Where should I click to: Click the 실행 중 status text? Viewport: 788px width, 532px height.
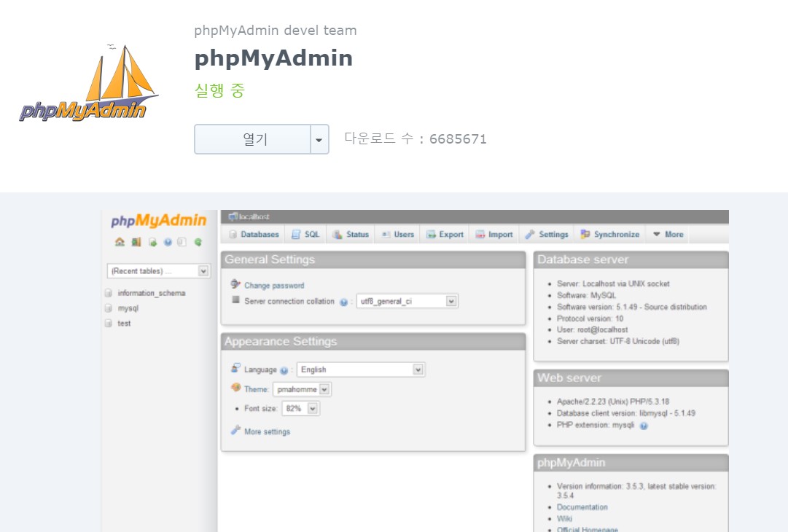219,90
